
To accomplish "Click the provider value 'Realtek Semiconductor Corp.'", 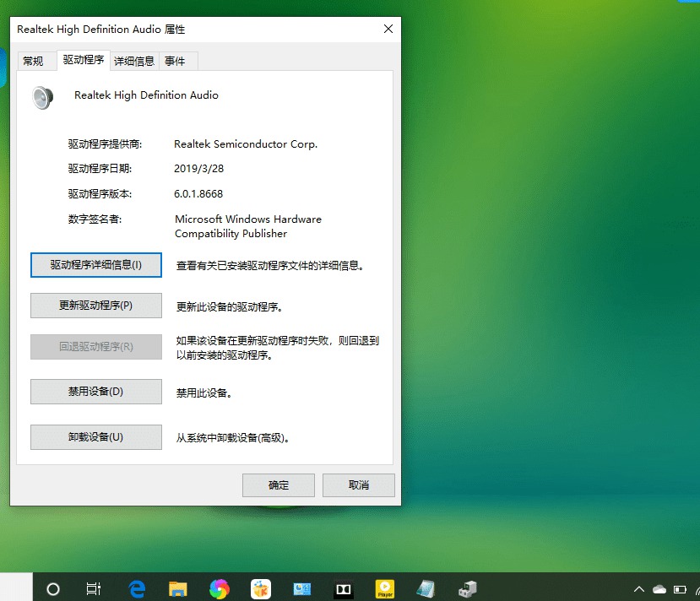I will tap(246, 144).
